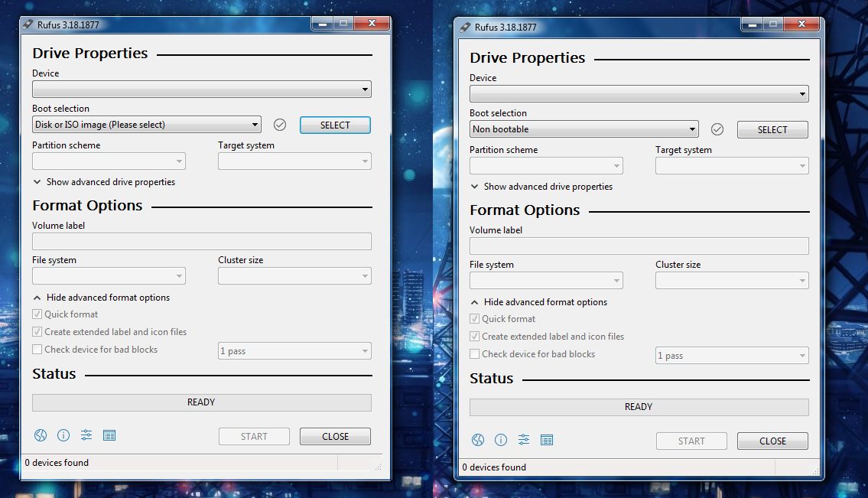This screenshot has height=498, width=868.
Task: Open the 'Disk or ISO image' boot selection dropdown
Action: (x=147, y=125)
